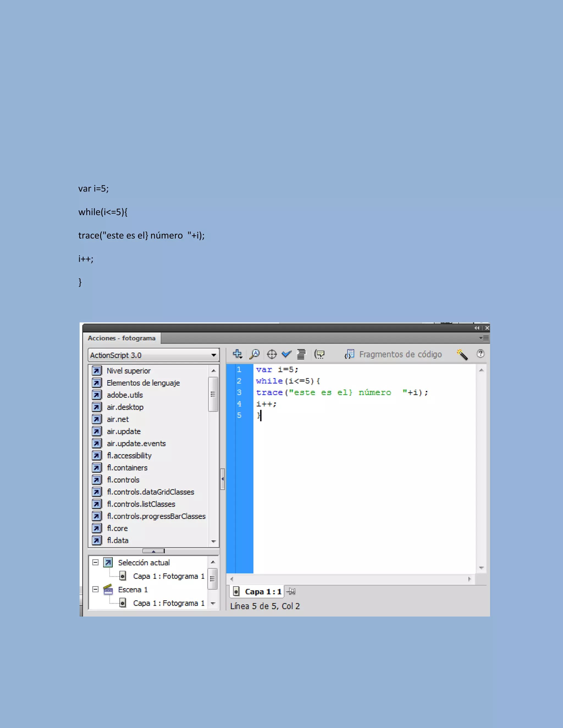Open the fl.data package
Screen dimensions: 563x728
coord(118,540)
